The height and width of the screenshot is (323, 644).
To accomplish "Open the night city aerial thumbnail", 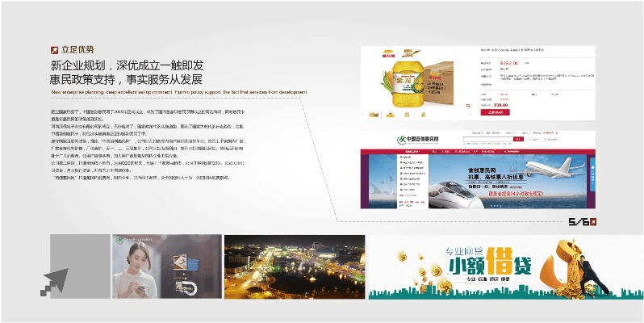I will 295,266.
